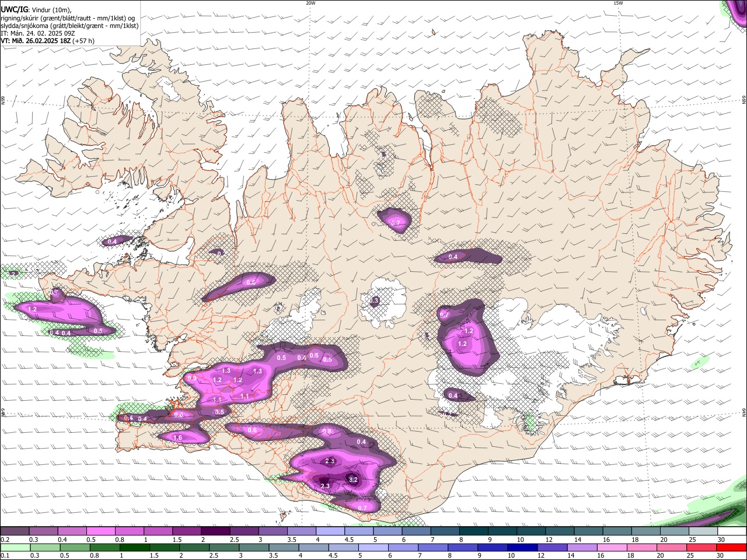Click the upper legend swatch labeled 8

474,531
